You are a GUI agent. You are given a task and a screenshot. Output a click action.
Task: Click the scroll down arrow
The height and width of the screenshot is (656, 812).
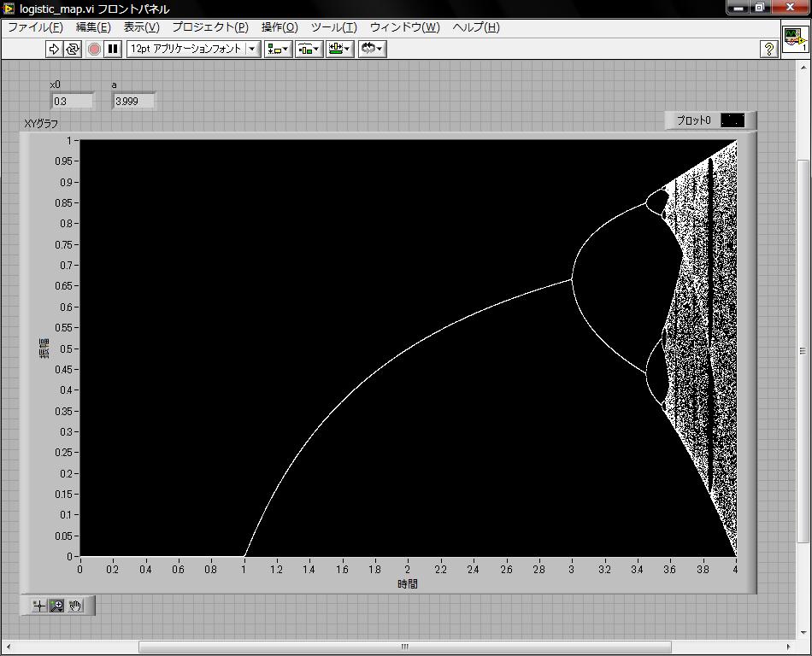tap(803, 632)
